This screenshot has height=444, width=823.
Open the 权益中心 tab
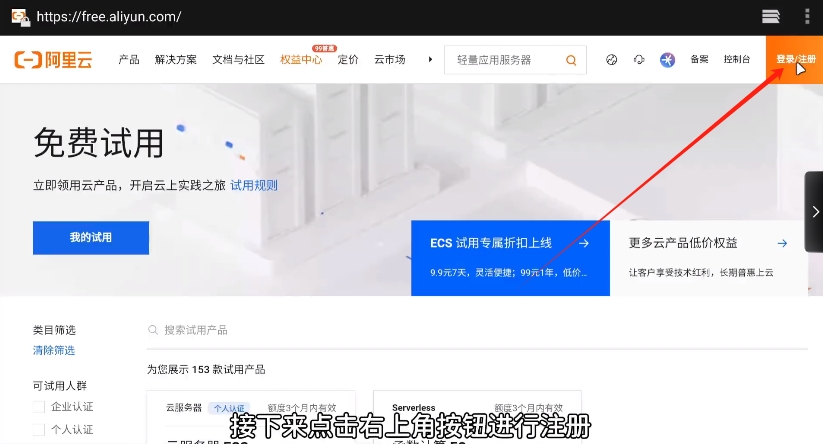[301, 60]
